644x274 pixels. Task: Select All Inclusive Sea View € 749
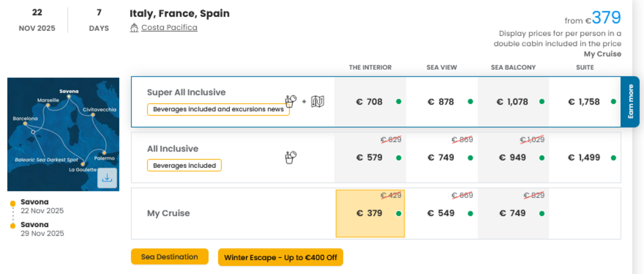[442, 158]
